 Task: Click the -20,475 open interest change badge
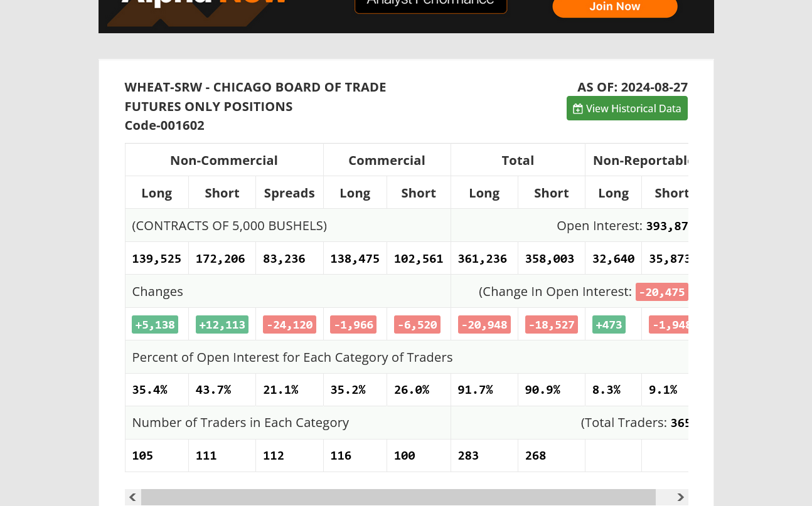661,292
